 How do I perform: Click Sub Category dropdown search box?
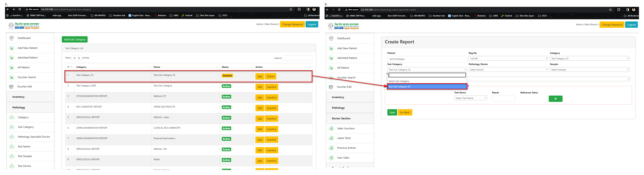point(427,75)
